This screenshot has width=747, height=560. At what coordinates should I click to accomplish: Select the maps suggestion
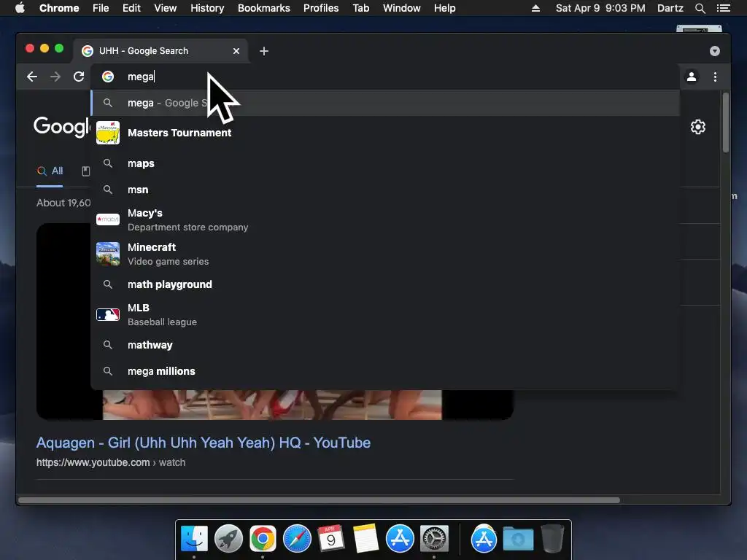(385, 163)
